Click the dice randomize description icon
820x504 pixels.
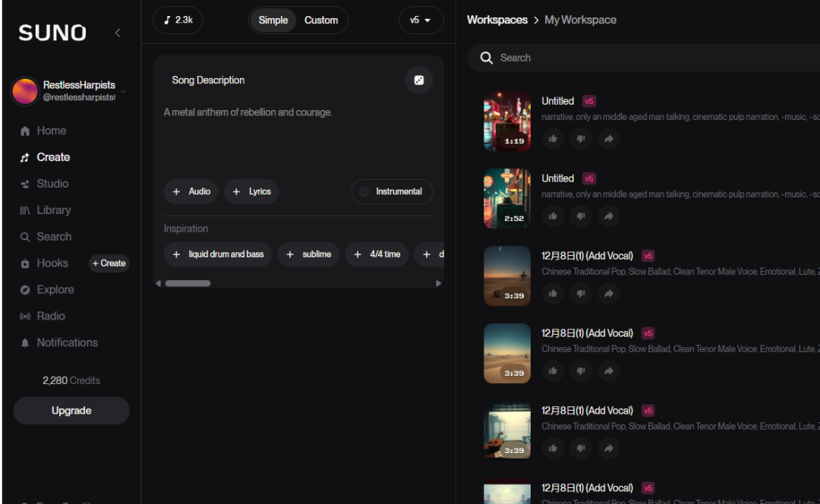pos(418,80)
